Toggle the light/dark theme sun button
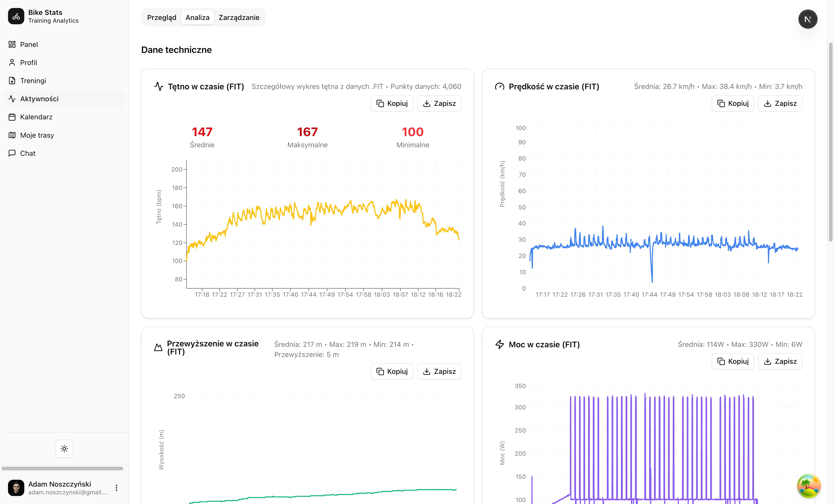Viewport: 834px width, 504px height. 64,449
